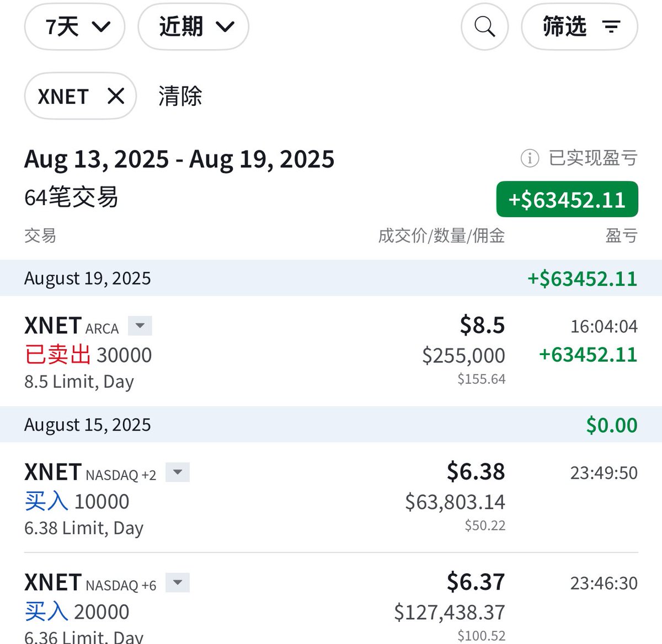
Task: Tap the 已实现盈亏 label
Action: (x=593, y=158)
